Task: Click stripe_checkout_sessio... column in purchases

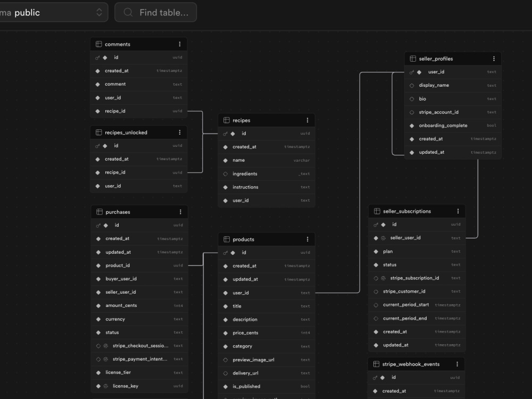Action: 139,346
